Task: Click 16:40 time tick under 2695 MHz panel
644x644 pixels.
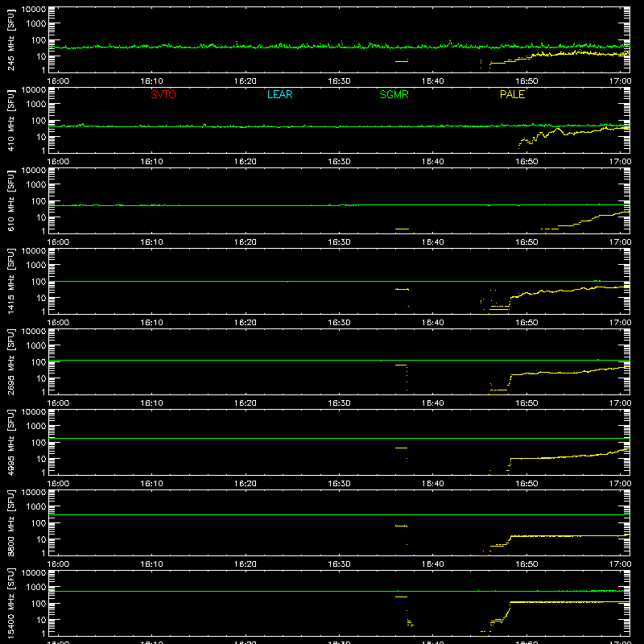Action: [x=432, y=403]
